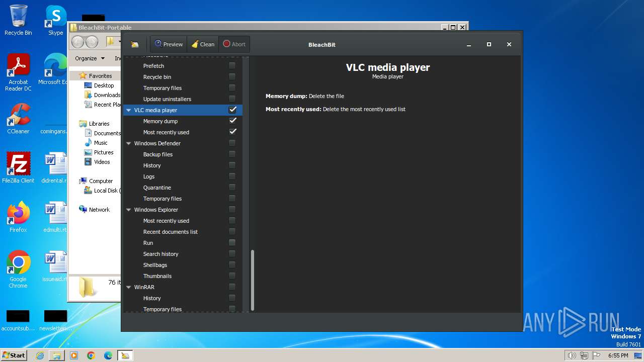Click Libraries in Explorer navigation pane
This screenshot has width=644, height=362.
coord(94,124)
